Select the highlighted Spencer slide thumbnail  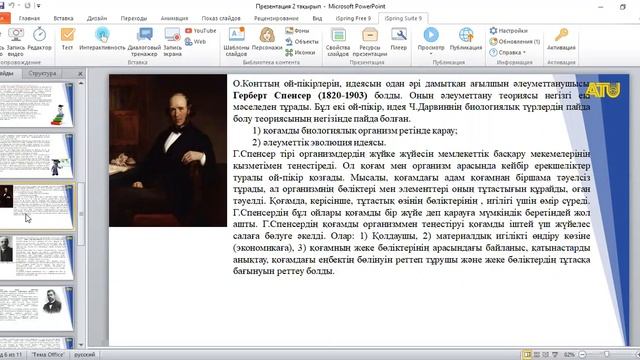(x=36, y=206)
